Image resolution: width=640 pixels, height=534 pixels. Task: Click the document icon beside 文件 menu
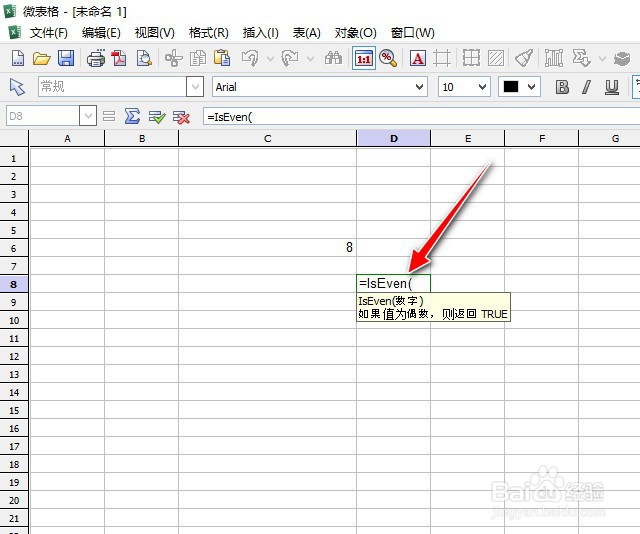coord(15,33)
